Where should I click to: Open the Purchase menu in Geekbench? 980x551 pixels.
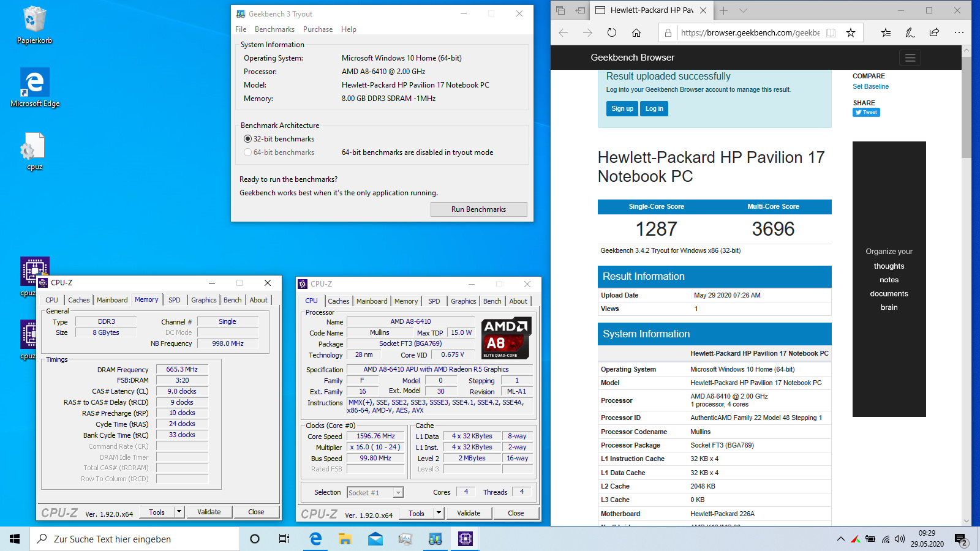click(x=318, y=29)
